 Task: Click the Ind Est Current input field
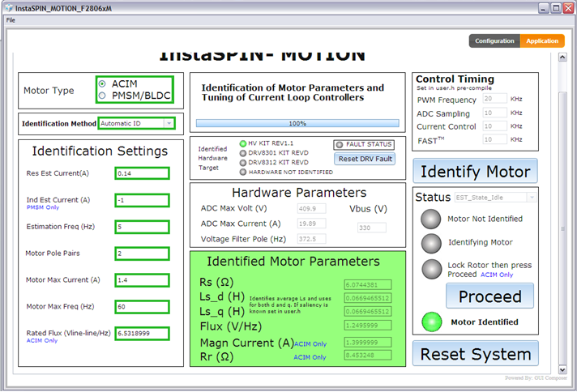(142, 200)
